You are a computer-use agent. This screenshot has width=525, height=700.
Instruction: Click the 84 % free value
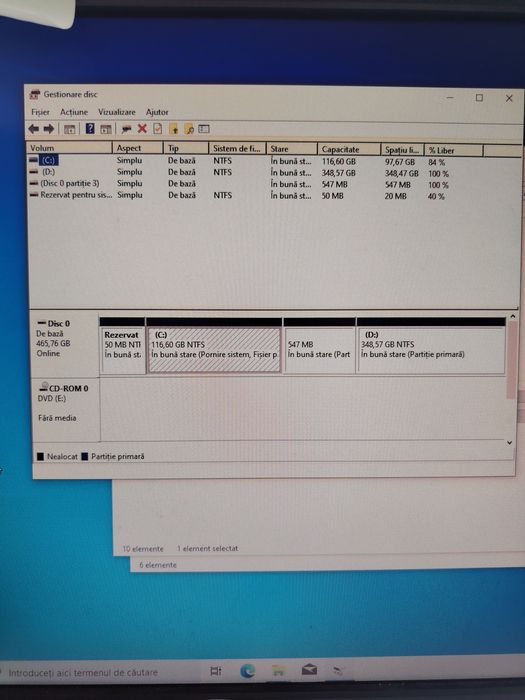[x=436, y=162]
